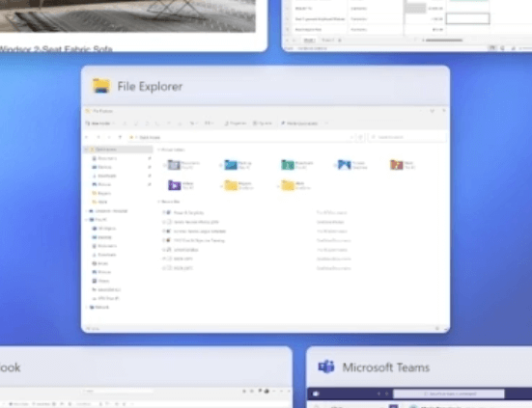Switch to the Outlook window thumbnail
Image resolution: width=532 pixels, height=408 pixels.
146,377
